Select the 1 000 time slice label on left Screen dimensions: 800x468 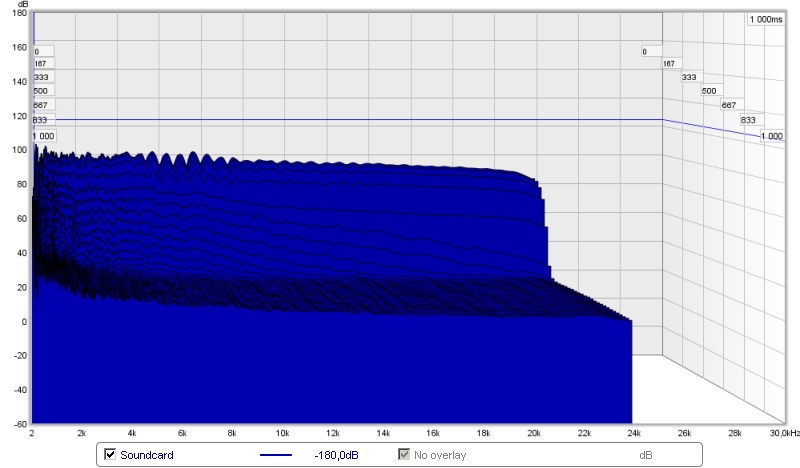coord(44,135)
